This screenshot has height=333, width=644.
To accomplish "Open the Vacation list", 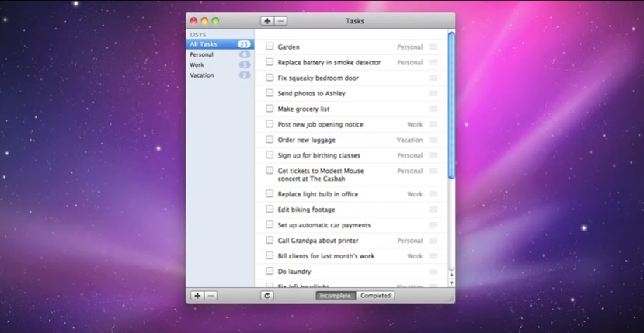I will [202, 75].
